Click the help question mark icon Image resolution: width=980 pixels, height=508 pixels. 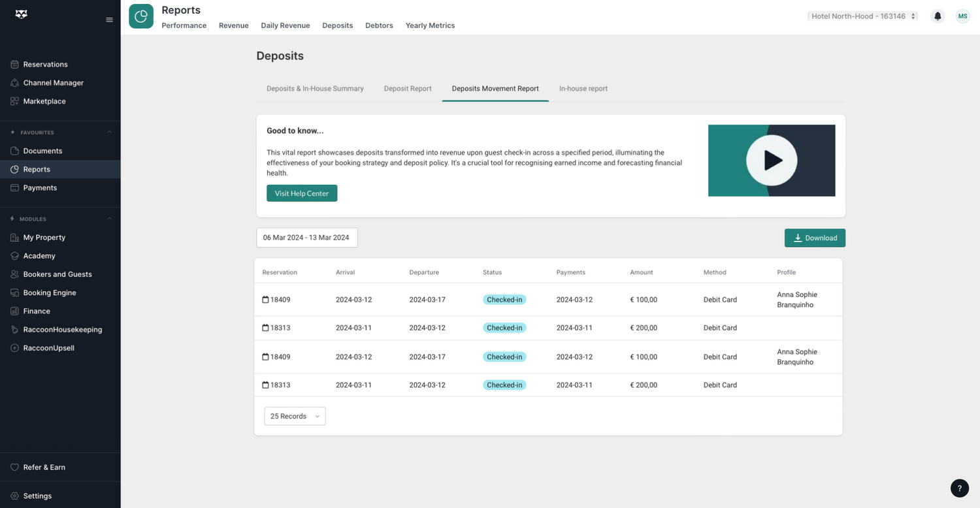pyautogui.click(x=959, y=488)
